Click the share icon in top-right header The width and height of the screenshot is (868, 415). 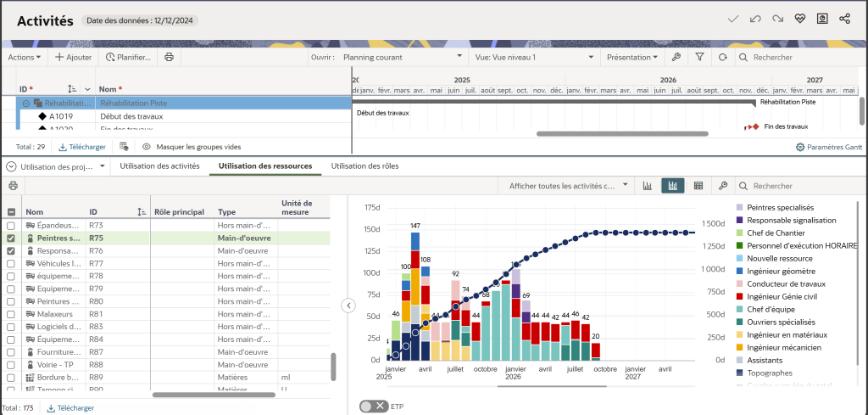click(x=844, y=19)
